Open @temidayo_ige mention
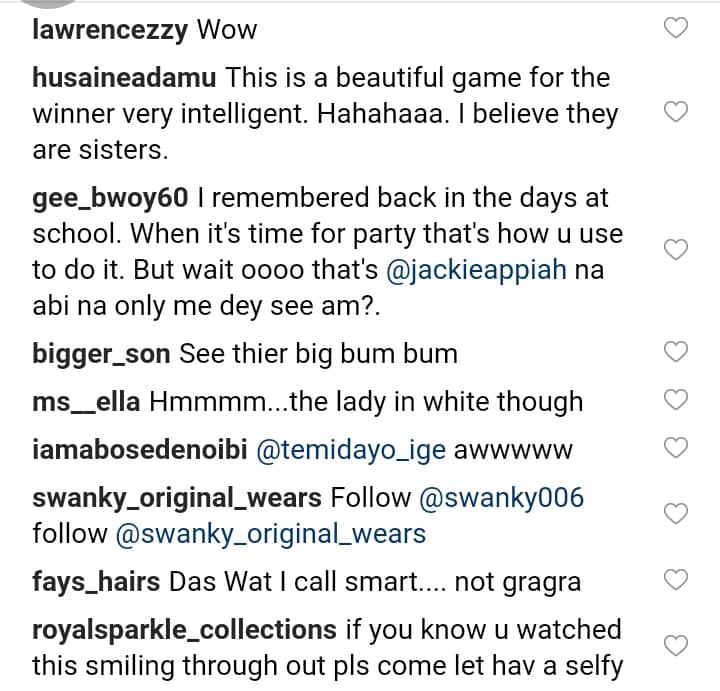 click(352, 450)
